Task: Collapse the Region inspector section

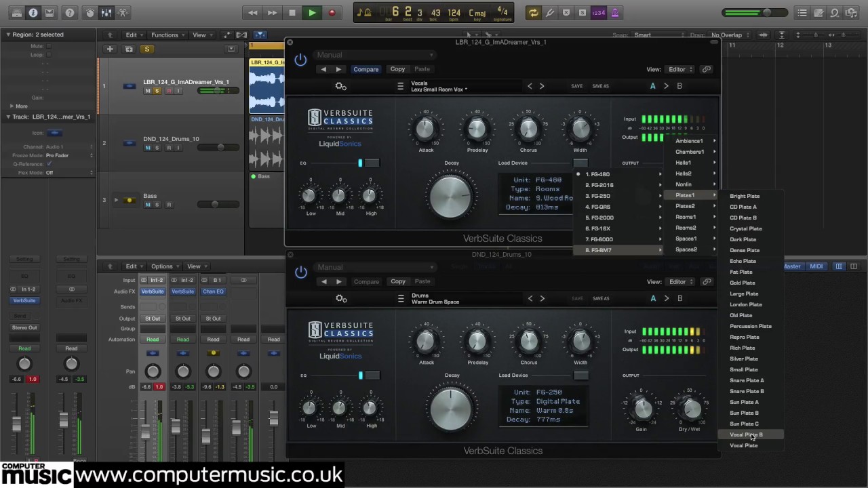Action: [8, 35]
